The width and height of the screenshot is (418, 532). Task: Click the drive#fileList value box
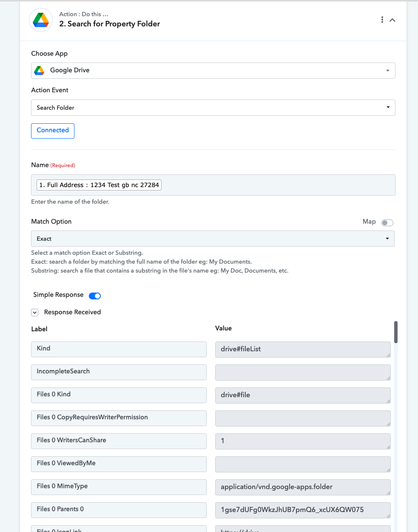click(303, 350)
